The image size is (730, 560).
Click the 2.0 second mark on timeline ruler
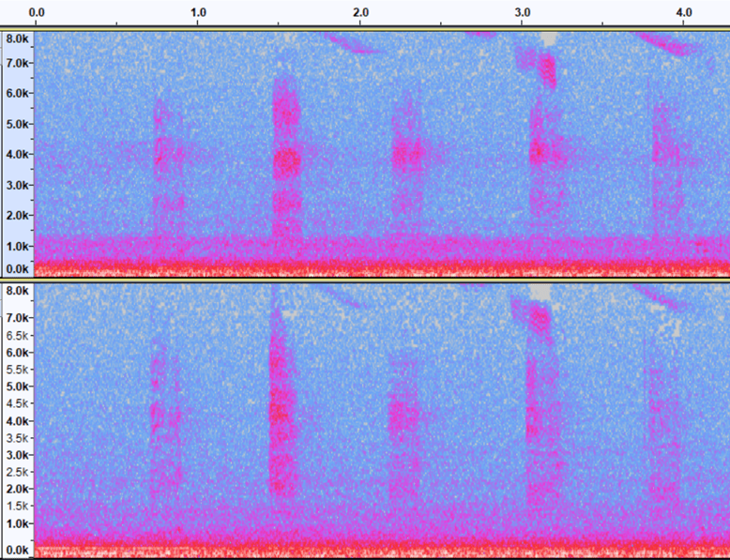coord(360,12)
